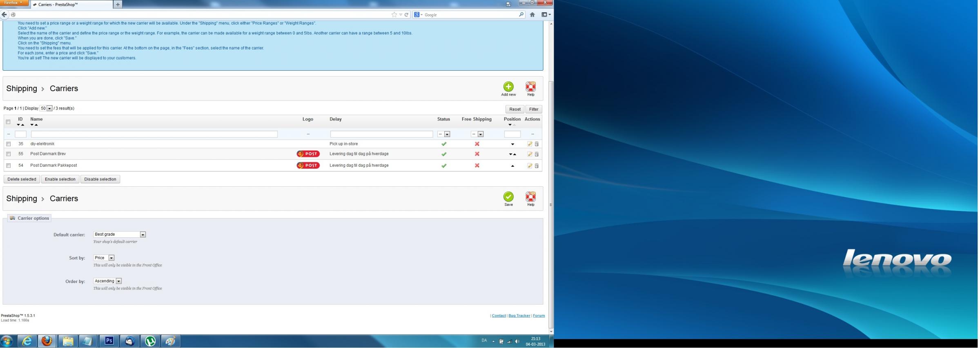Open the Order by Ascending dropdown
Viewport: 980px width, 348px height.
pos(108,281)
